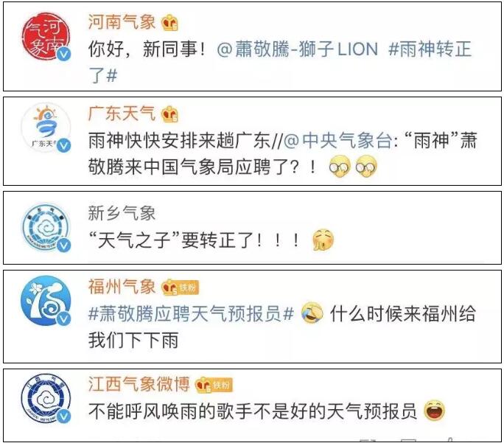Screen dimensions: 504x443
Task: Open the 广东天气 username link
Action: [122, 114]
